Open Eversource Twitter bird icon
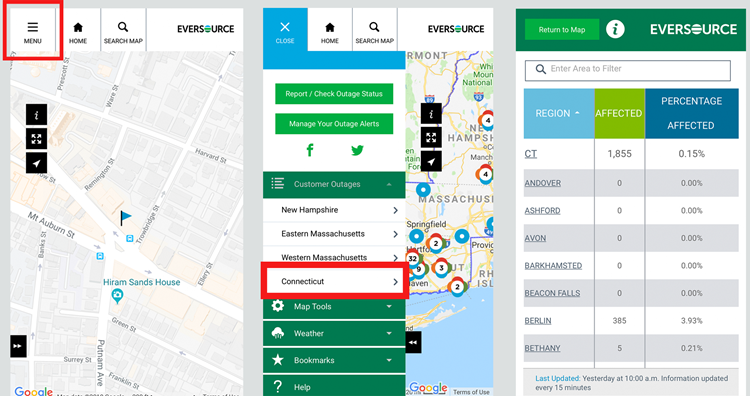 click(357, 150)
